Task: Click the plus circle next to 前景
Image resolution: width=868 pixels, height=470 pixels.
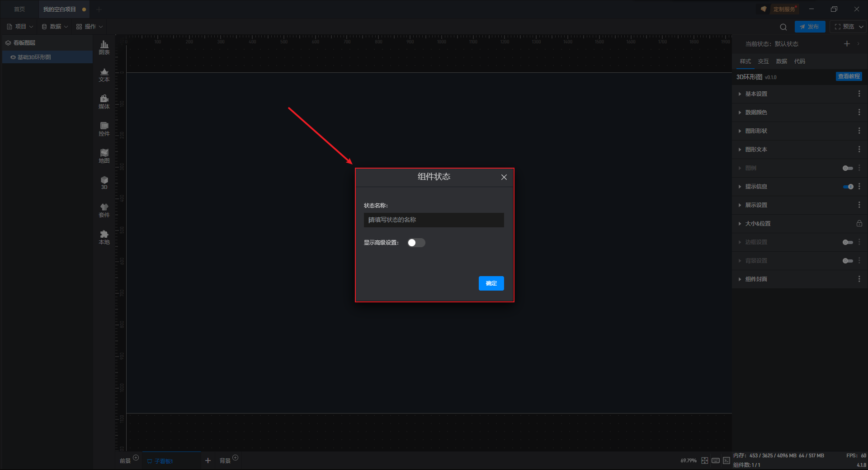Action: (x=136, y=458)
